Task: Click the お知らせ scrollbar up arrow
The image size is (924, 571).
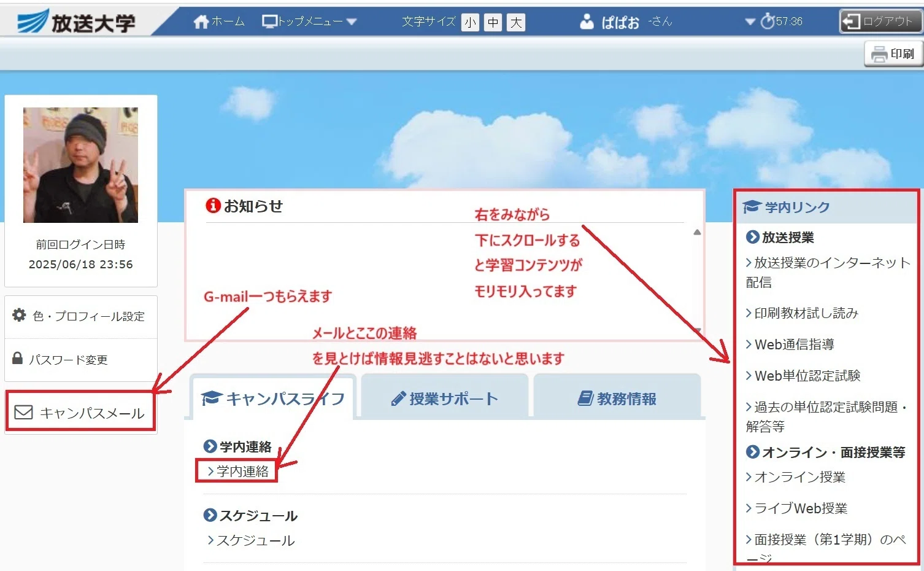Action: (697, 232)
